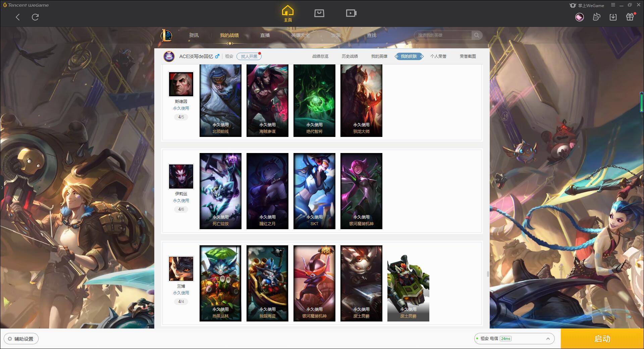Image resolution: width=644 pixels, height=349 pixels.
Task: Switch to the 直播 tab
Action: 265,35
